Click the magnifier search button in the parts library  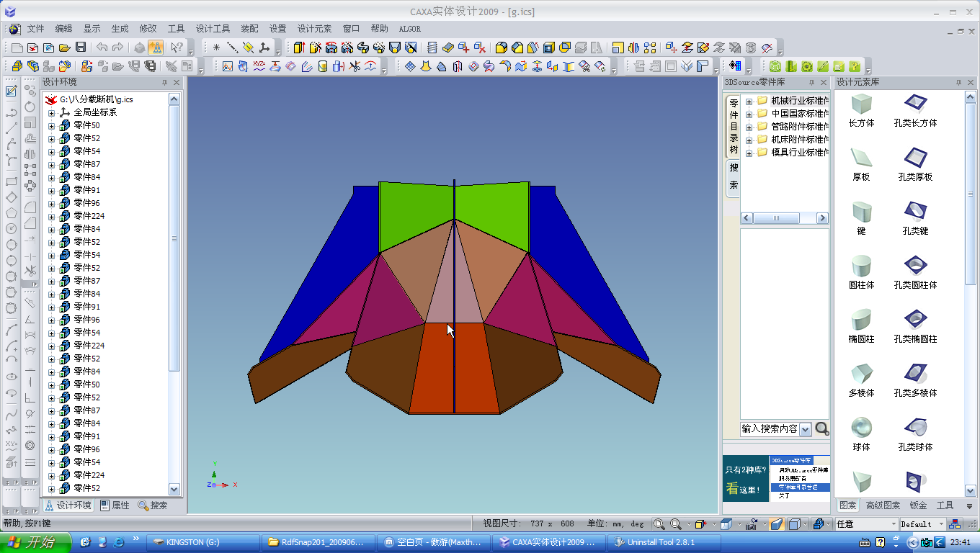822,429
